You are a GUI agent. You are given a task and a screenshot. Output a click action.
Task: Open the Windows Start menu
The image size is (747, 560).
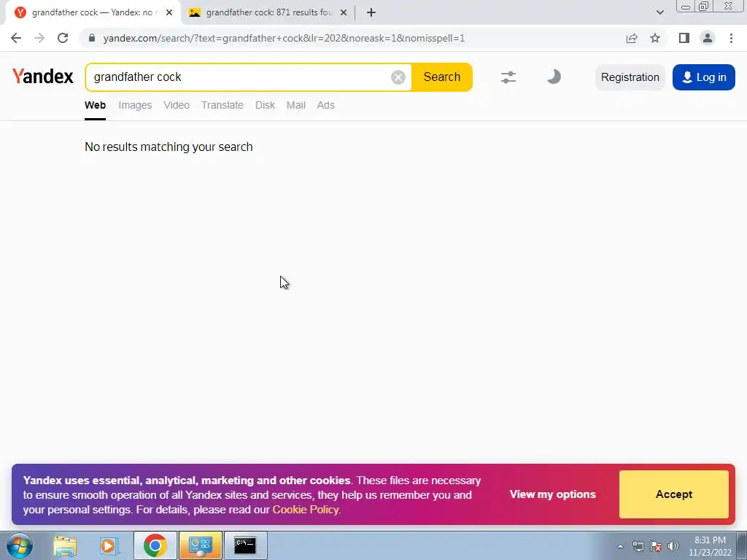[x=19, y=545]
